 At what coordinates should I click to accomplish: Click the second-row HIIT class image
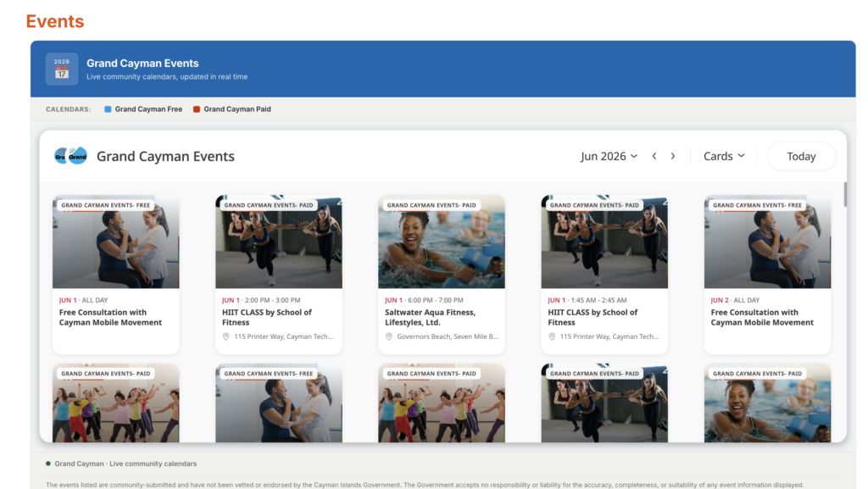[x=604, y=403]
